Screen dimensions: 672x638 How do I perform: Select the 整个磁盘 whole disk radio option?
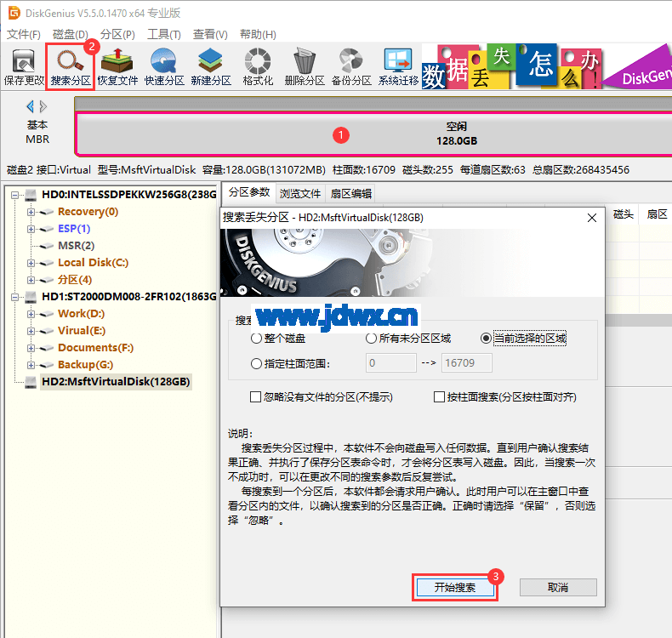(256, 339)
